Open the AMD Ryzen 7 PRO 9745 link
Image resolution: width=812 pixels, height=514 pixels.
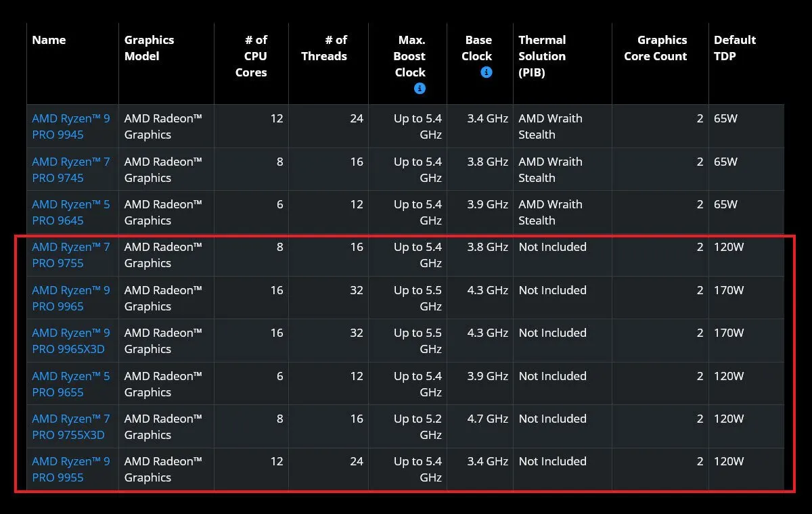[x=70, y=170]
